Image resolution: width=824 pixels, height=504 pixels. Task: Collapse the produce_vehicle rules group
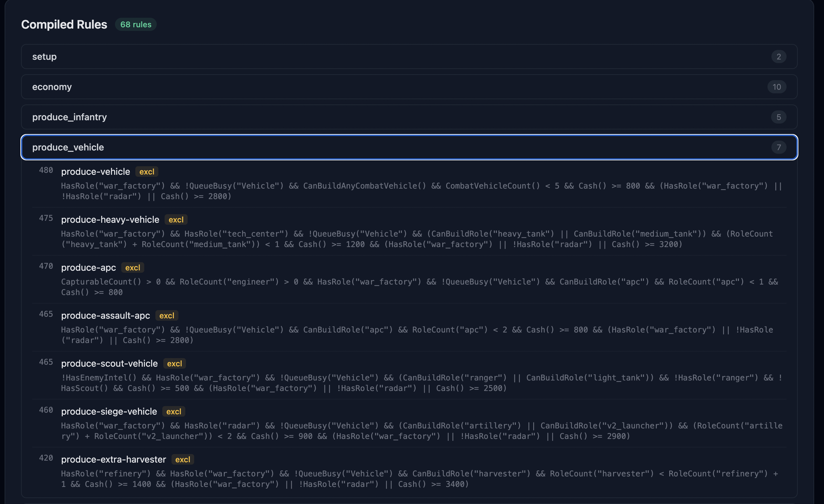click(409, 147)
